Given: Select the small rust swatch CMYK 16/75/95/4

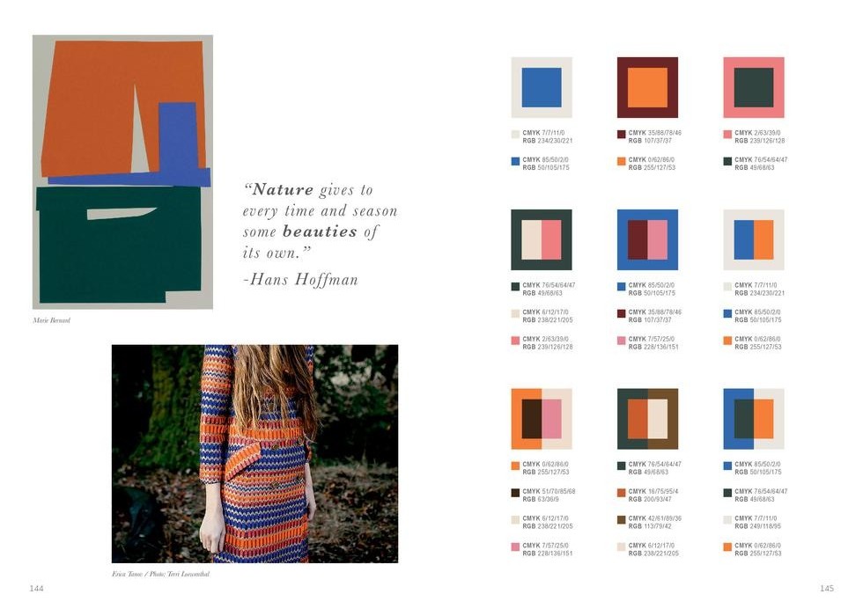Looking at the screenshot, I should [622, 493].
